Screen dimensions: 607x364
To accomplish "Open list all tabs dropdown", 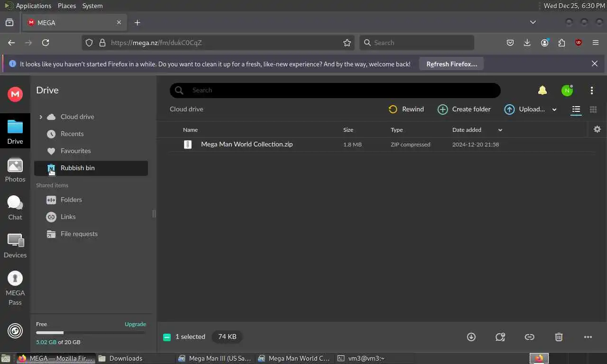I will tap(533, 22).
